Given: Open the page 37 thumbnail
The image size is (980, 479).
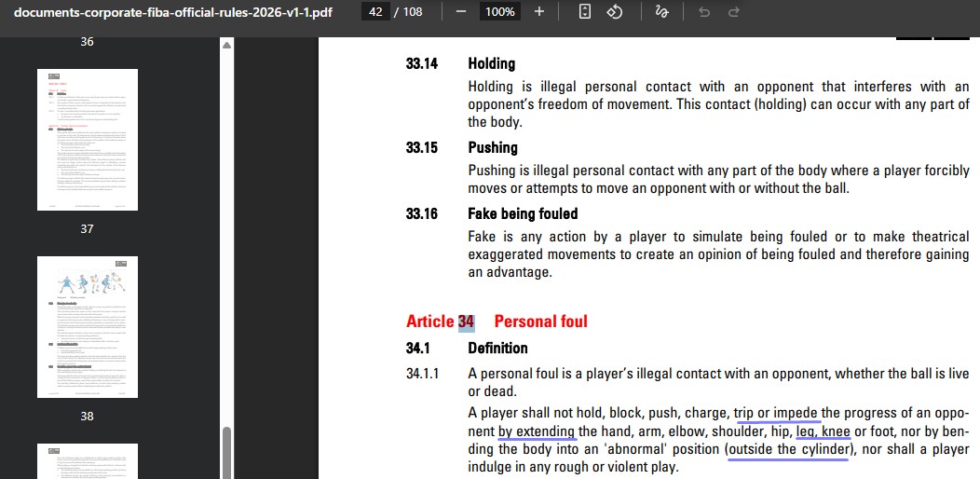Looking at the screenshot, I should click(x=88, y=140).
